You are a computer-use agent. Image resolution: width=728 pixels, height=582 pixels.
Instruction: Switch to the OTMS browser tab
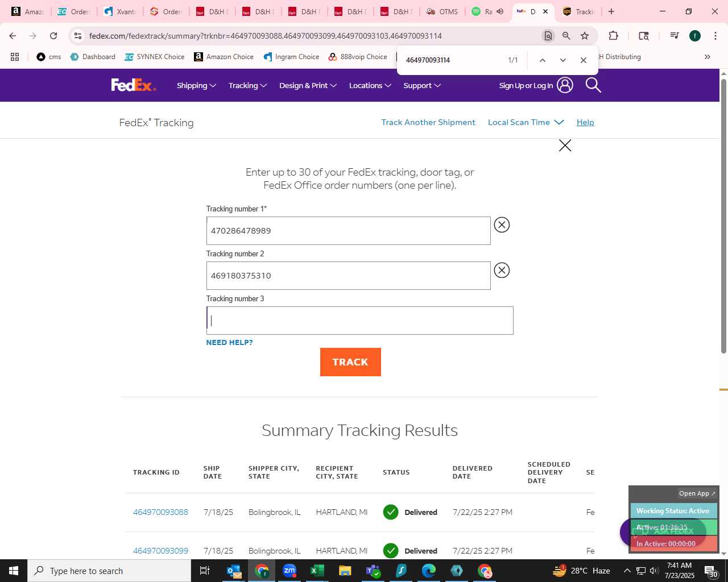click(x=442, y=11)
